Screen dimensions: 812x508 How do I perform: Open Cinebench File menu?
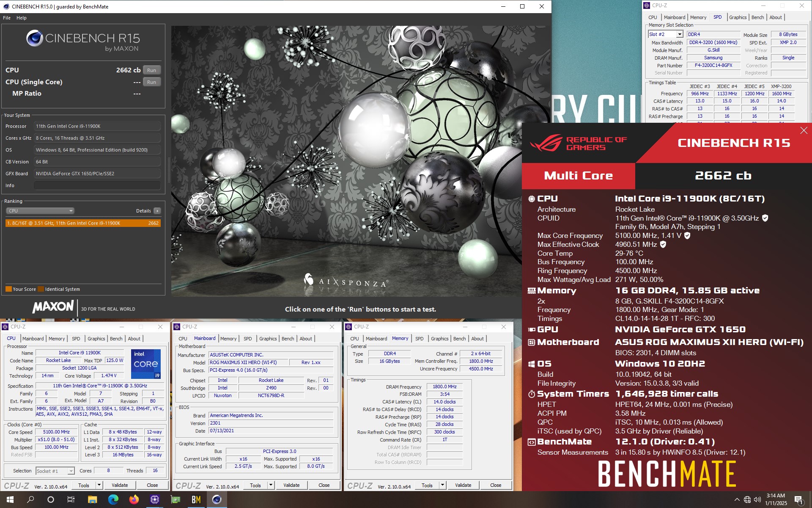(x=7, y=18)
